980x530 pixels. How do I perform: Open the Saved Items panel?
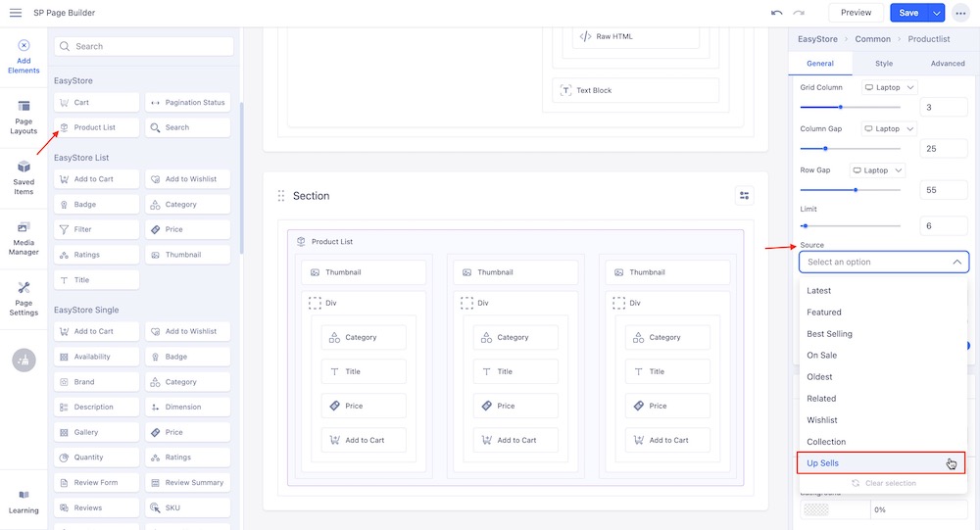pyautogui.click(x=24, y=177)
